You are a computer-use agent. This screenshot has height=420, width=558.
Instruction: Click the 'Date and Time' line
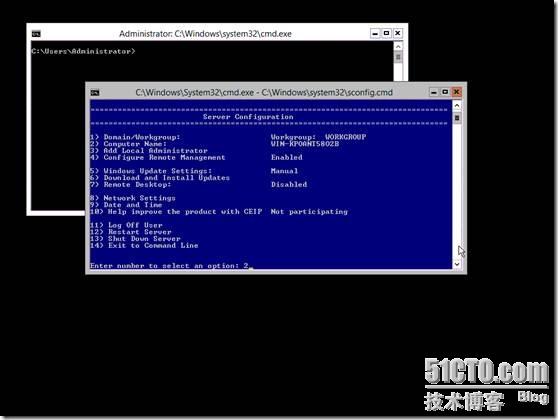126,205
